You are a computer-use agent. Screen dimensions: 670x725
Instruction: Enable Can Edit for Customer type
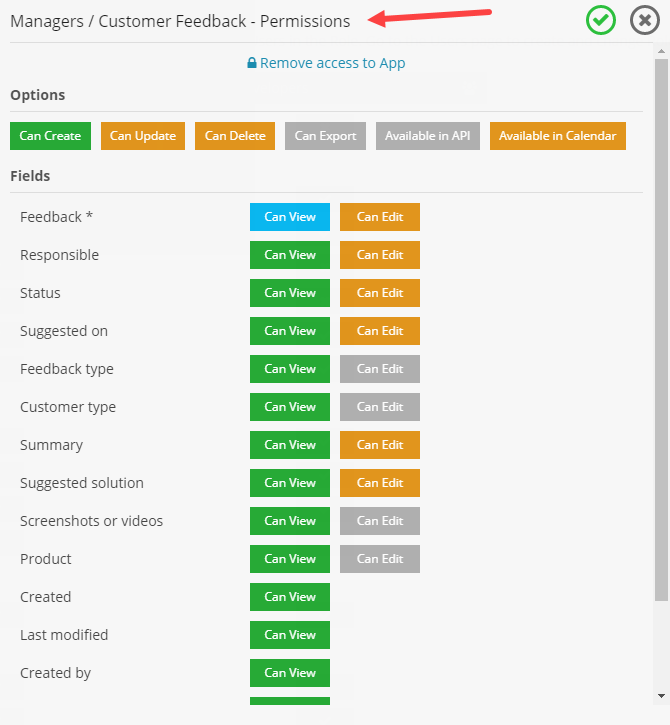coord(380,407)
